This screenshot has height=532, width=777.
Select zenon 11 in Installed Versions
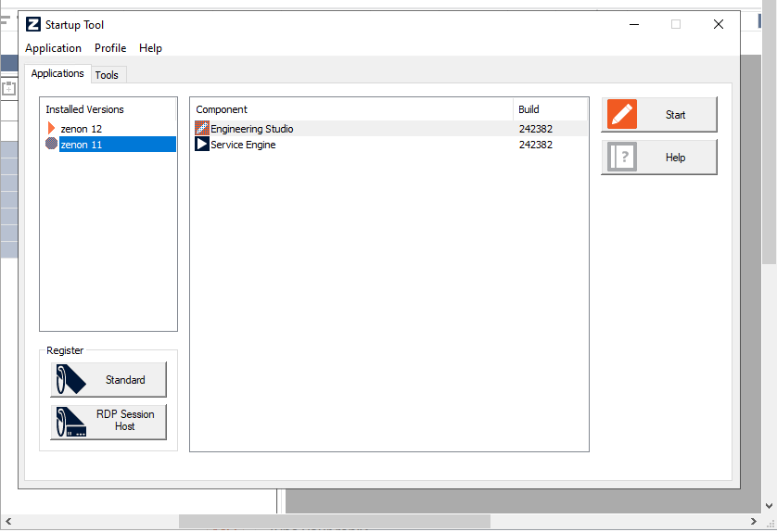pos(118,145)
